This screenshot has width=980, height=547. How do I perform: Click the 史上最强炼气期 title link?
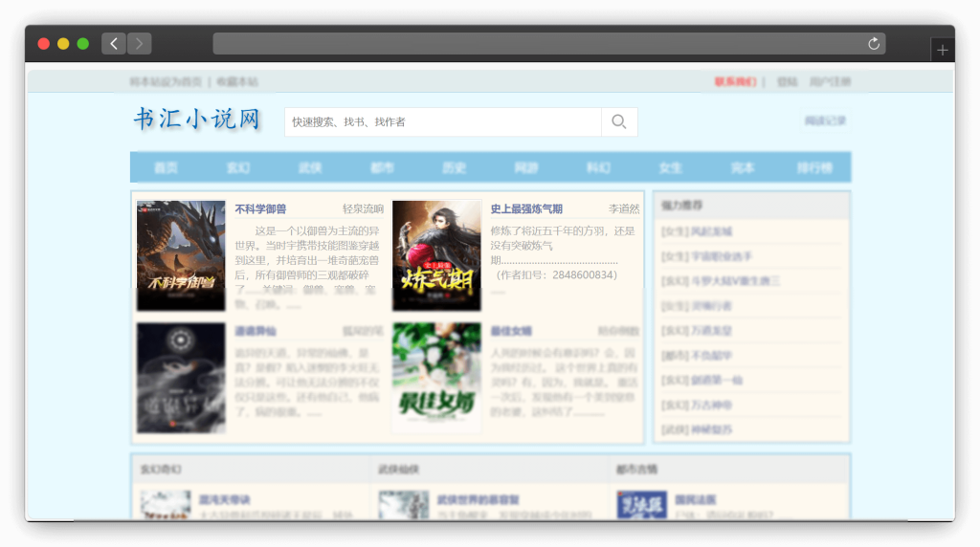[x=526, y=209]
